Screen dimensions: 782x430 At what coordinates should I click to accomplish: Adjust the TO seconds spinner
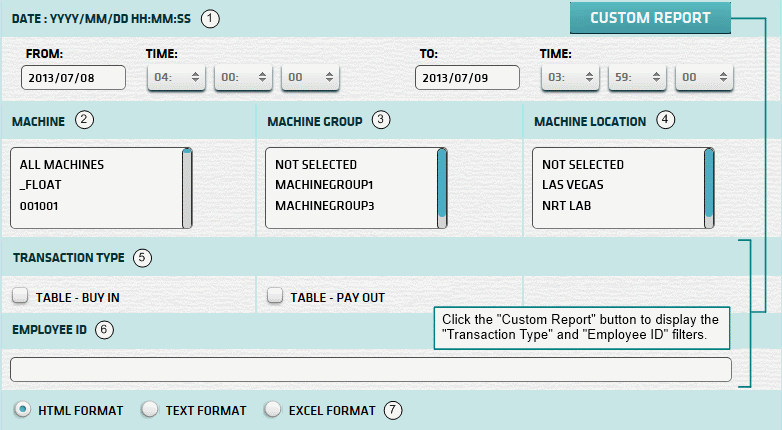click(704, 77)
